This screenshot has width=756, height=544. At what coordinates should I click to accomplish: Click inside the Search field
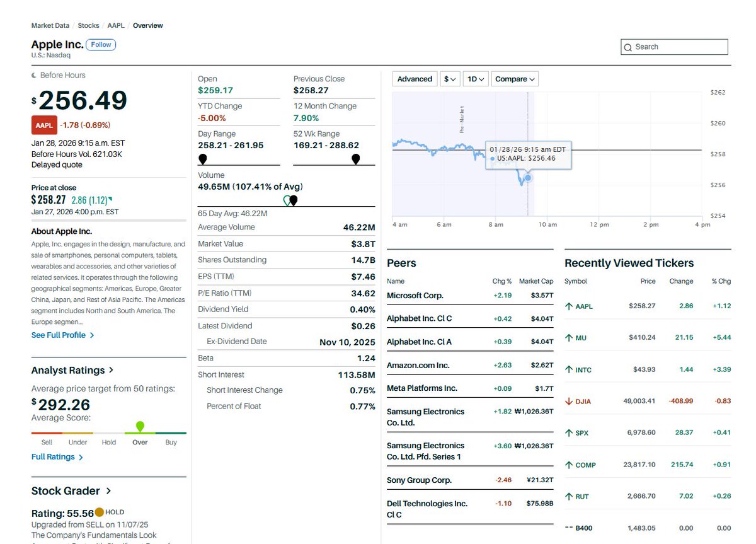pyautogui.click(x=674, y=47)
